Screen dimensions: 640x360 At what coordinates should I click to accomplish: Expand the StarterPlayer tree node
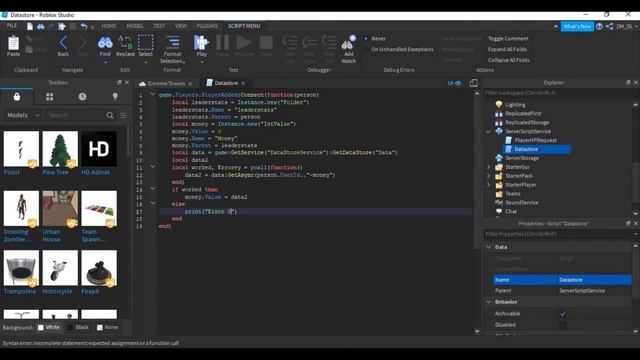click(488, 185)
